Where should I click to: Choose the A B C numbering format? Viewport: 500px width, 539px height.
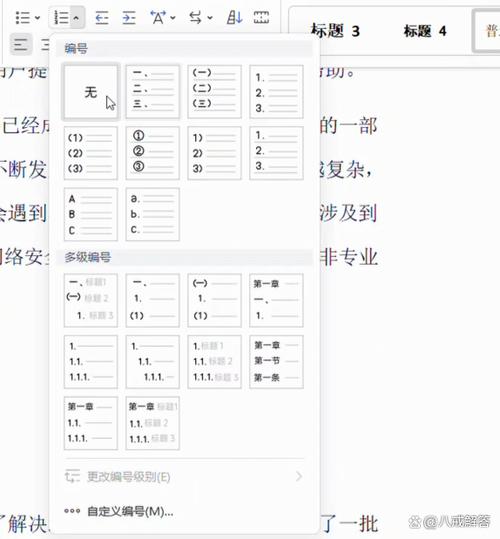click(x=91, y=214)
